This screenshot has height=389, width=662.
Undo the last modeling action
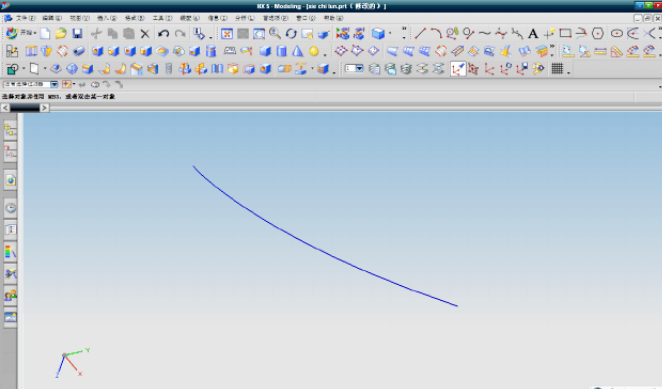(x=163, y=33)
